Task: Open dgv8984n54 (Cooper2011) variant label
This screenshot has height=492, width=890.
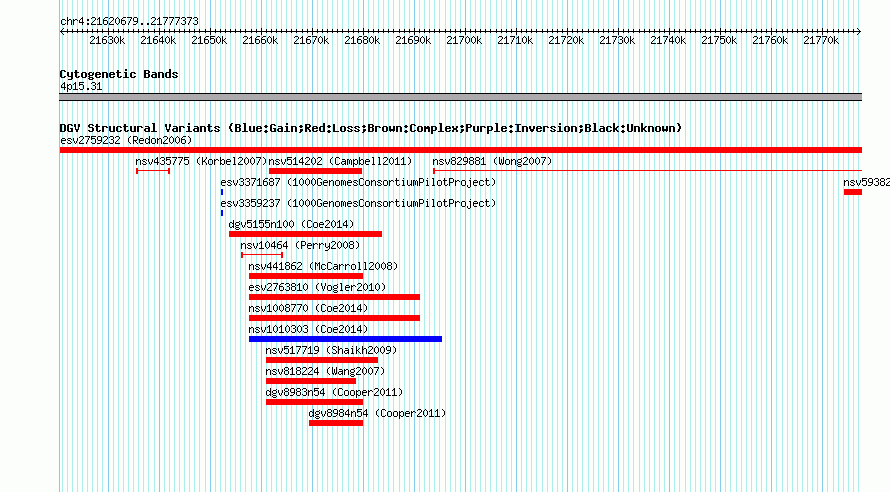Action: click(x=377, y=413)
